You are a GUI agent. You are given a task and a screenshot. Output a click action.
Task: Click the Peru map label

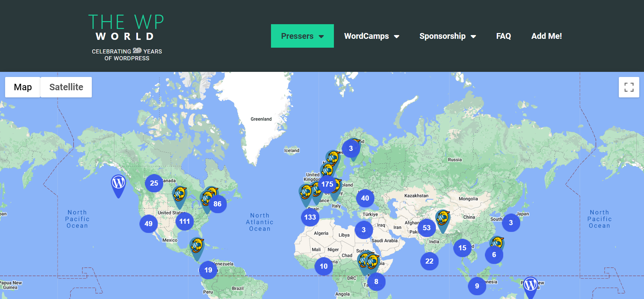(x=208, y=292)
